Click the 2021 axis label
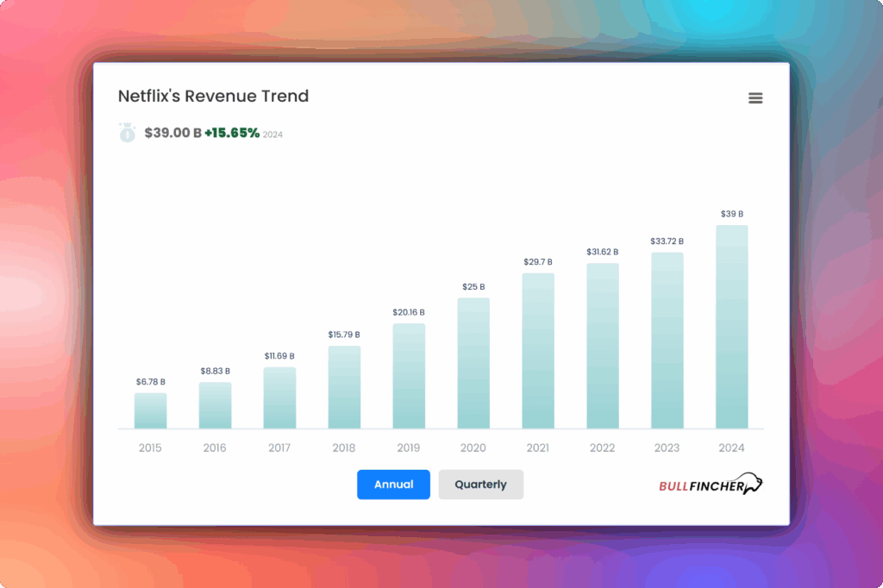883x588 pixels. (538, 447)
